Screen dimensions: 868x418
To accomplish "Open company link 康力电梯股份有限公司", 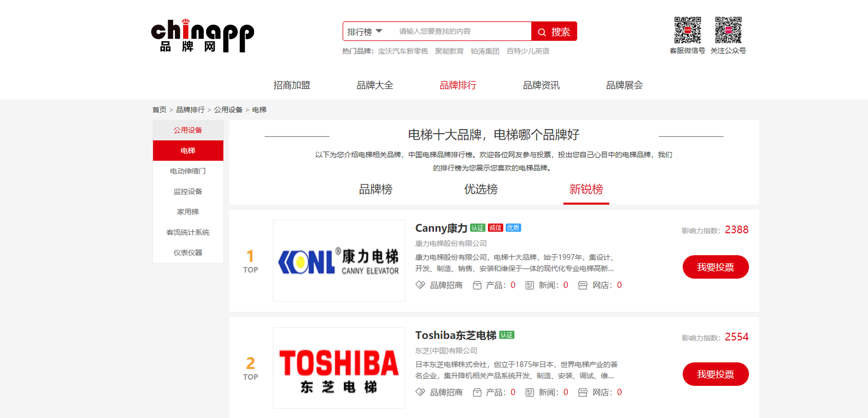I will pyautogui.click(x=451, y=243).
